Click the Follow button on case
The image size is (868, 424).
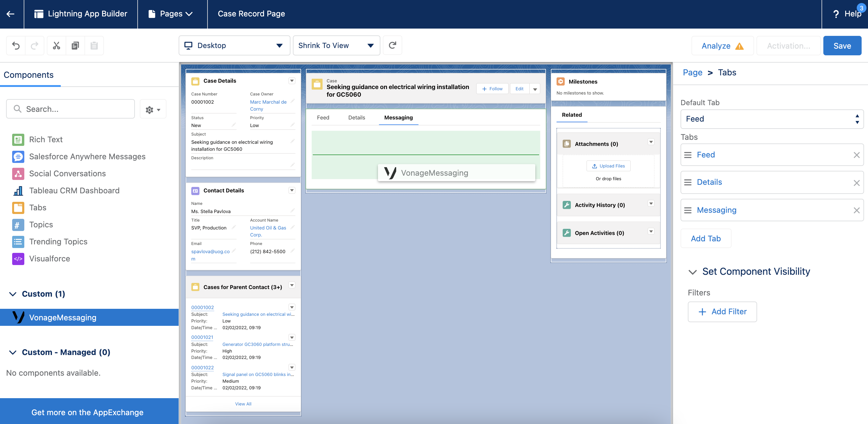point(492,89)
